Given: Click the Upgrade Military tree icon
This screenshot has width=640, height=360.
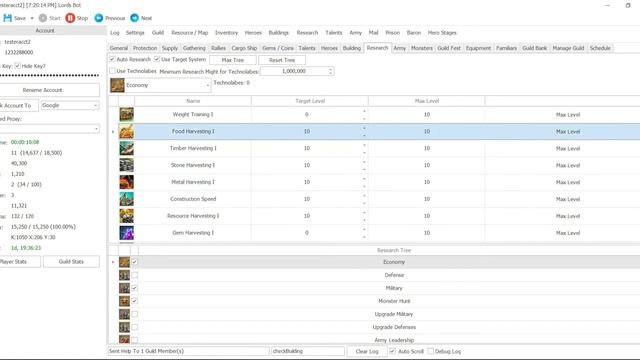Looking at the screenshot, I should tap(124, 314).
